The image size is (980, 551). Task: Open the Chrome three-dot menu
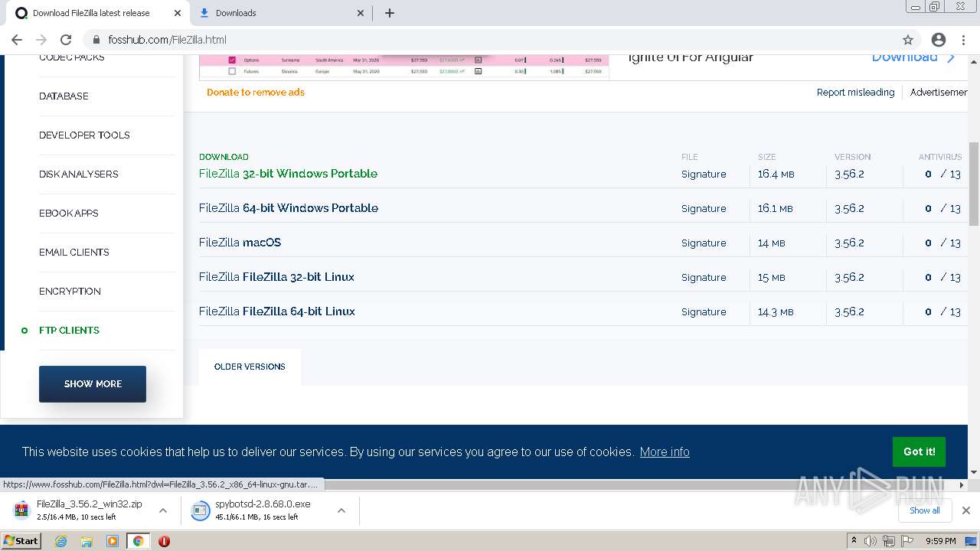(x=963, y=40)
